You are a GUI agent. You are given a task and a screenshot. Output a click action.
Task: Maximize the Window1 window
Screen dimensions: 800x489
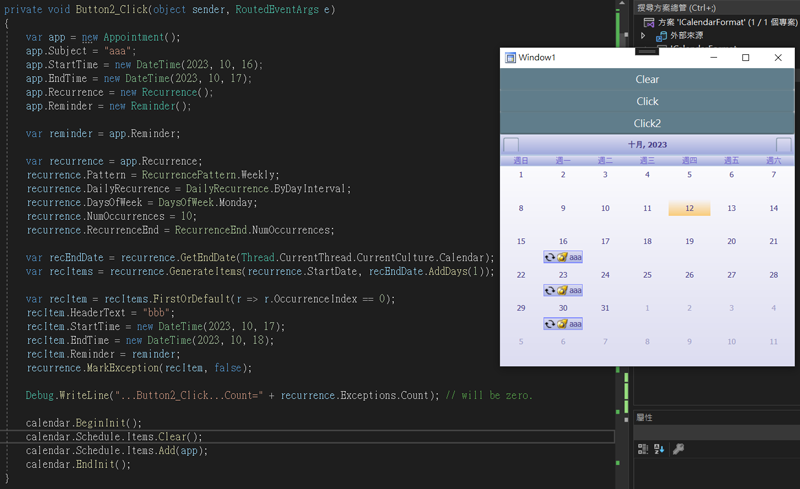745,58
